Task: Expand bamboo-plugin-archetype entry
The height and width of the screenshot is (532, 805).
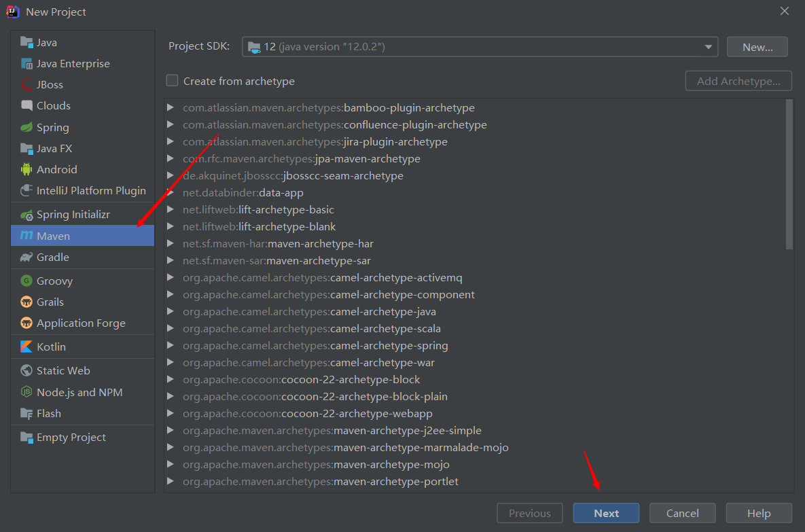Action: (171, 107)
